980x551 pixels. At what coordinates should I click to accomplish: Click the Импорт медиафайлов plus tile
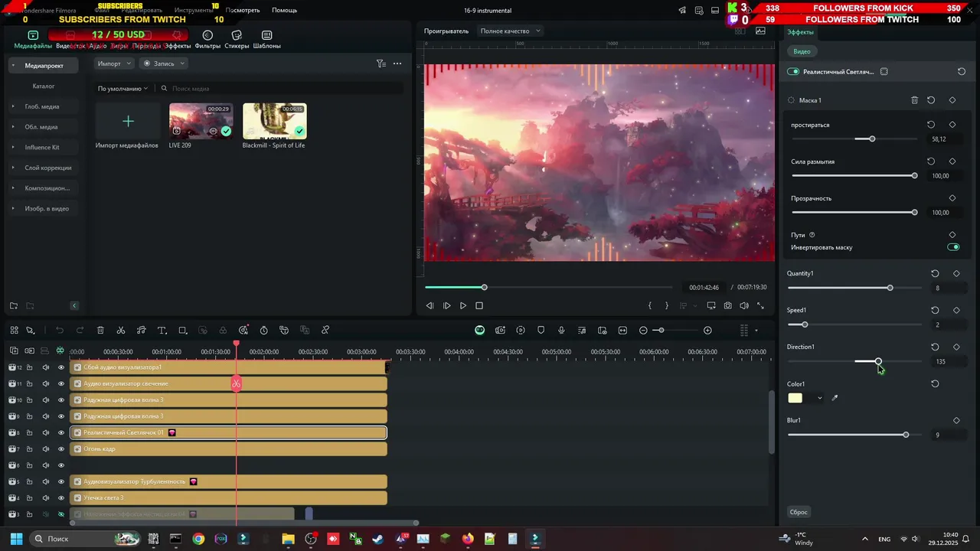click(x=128, y=121)
